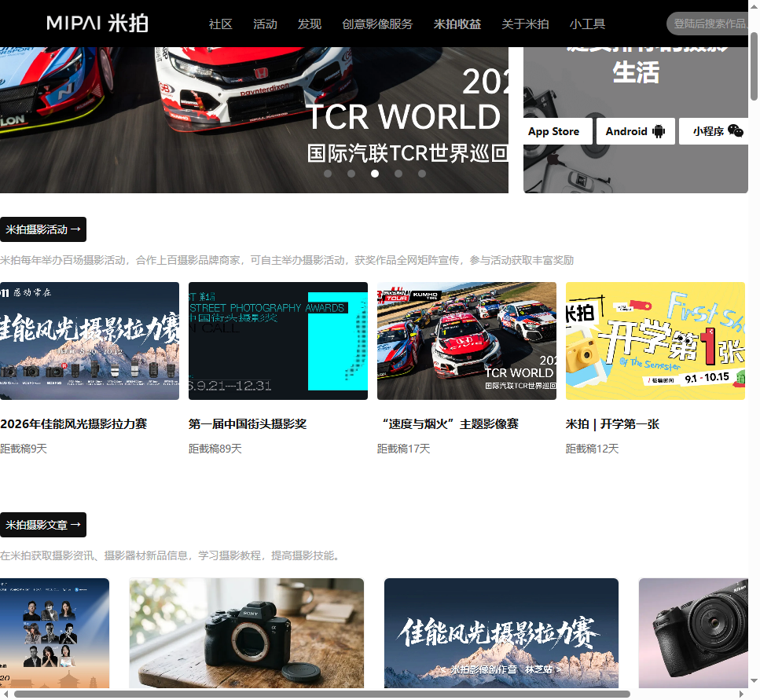Open the “速度与烟火”主题影像赛 title link
760x700 pixels.
point(448,424)
